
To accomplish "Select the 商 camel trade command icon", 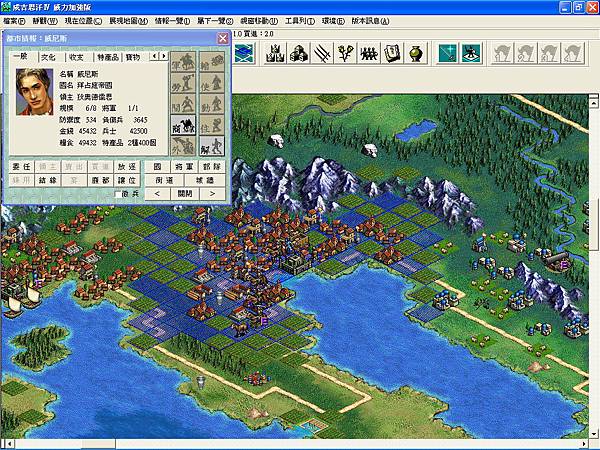I will pos(183,125).
